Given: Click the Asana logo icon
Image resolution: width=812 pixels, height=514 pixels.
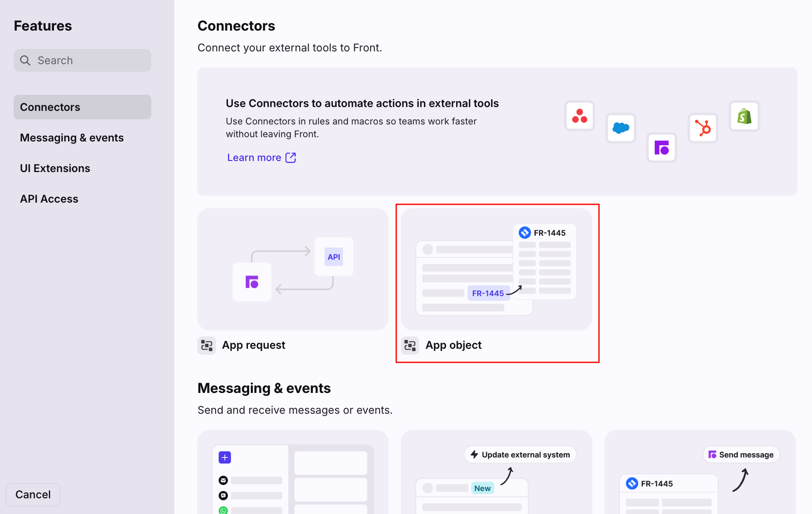Looking at the screenshot, I should (579, 116).
